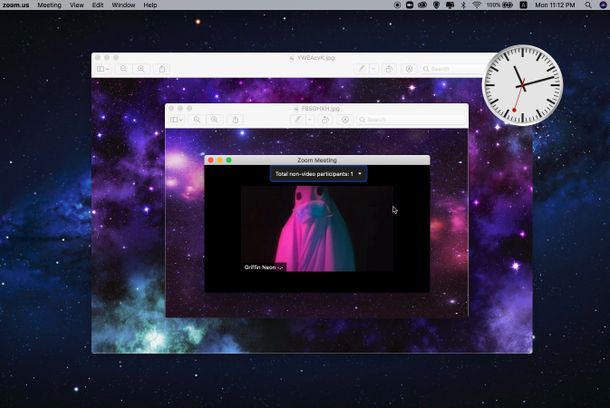Show the markup toolbar in FBSGHXH.jpg window

(345, 119)
